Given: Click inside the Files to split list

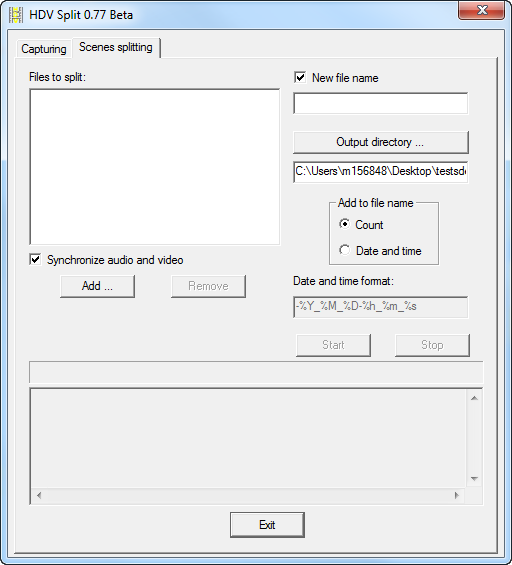Looking at the screenshot, I should (155, 166).
